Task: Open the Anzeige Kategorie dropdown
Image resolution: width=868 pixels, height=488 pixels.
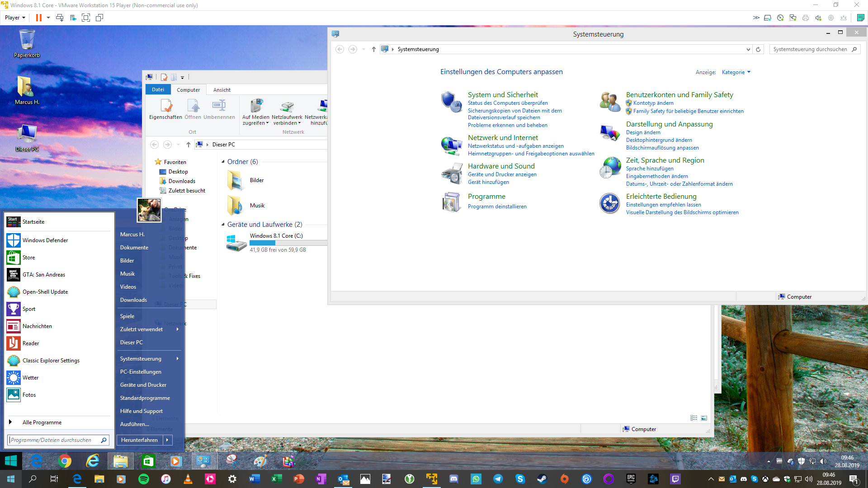Action: [736, 72]
